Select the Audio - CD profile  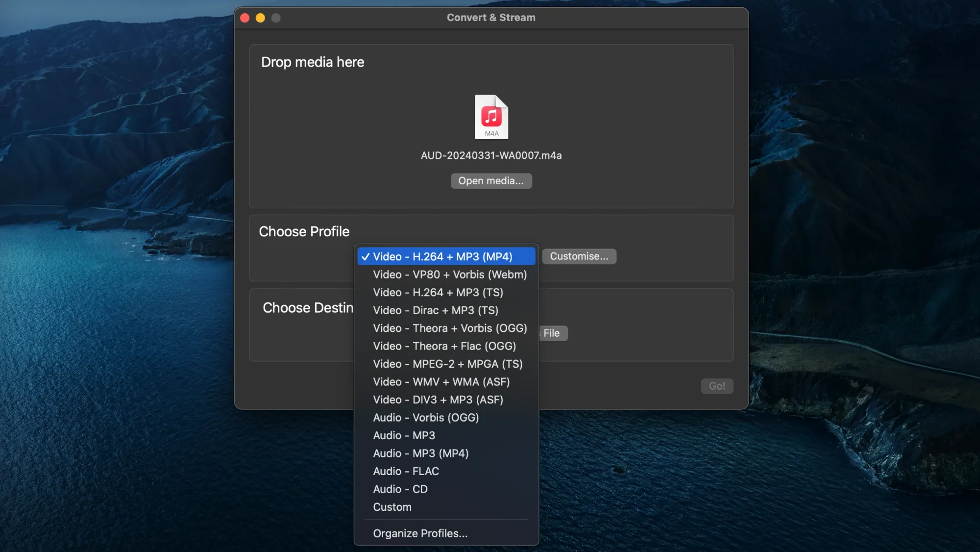400,489
